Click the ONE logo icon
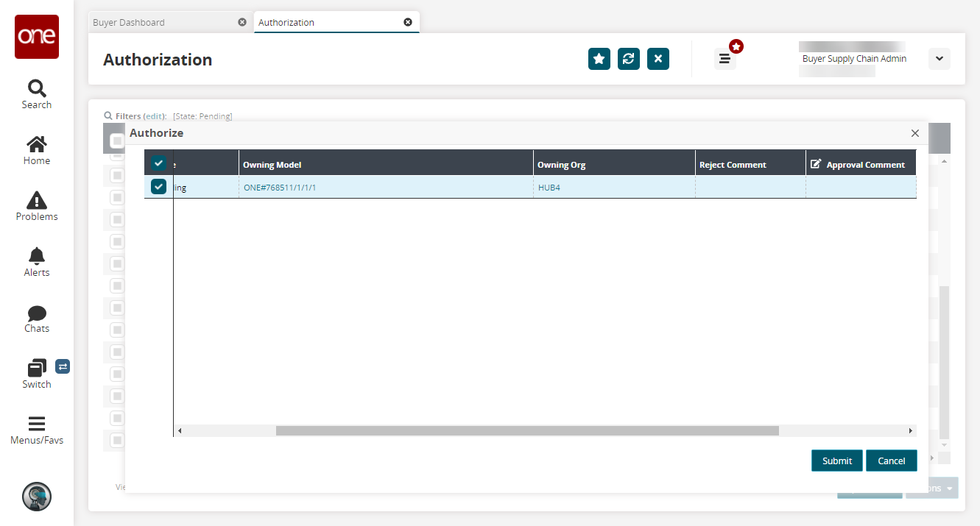 [37, 37]
